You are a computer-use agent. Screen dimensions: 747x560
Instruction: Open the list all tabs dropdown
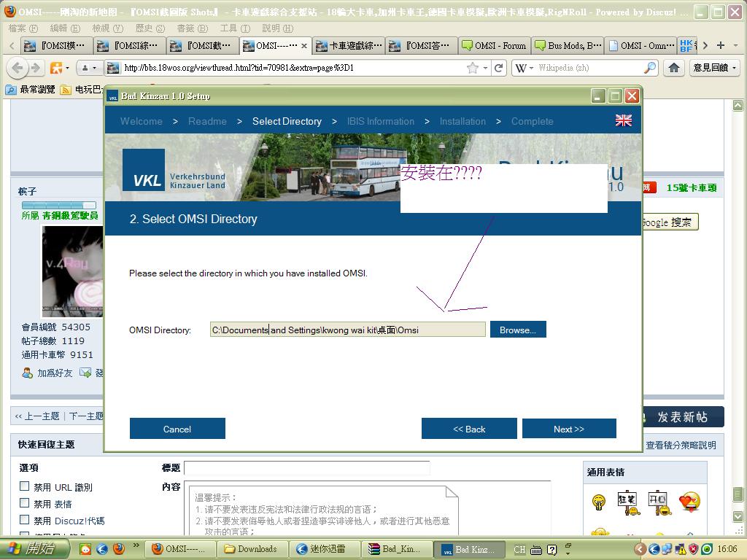coord(737,46)
